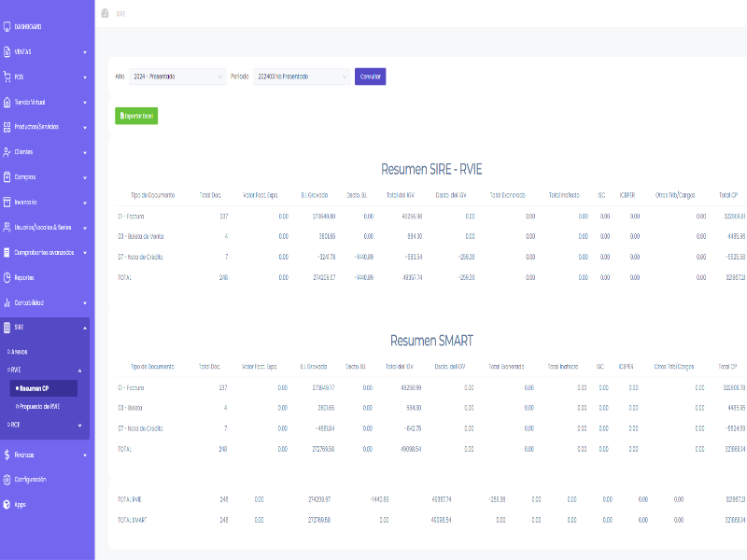
Task: Click 'Tipo de Documento' header in SIRE table
Action: (x=152, y=195)
